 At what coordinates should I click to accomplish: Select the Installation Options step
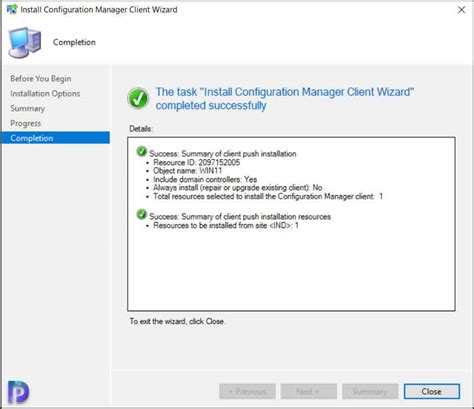45,94
